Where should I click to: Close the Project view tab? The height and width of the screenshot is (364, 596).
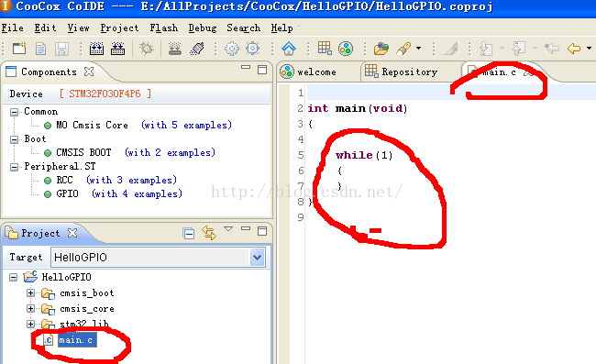[x=72, y=233]
